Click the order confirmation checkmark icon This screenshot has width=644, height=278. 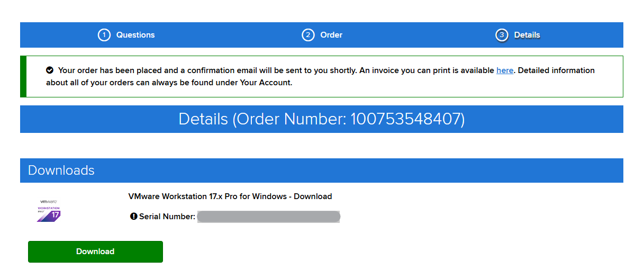50,70
